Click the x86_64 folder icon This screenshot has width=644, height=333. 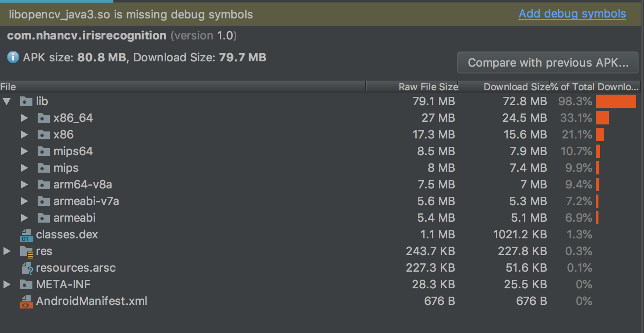[x=43, y=118]
